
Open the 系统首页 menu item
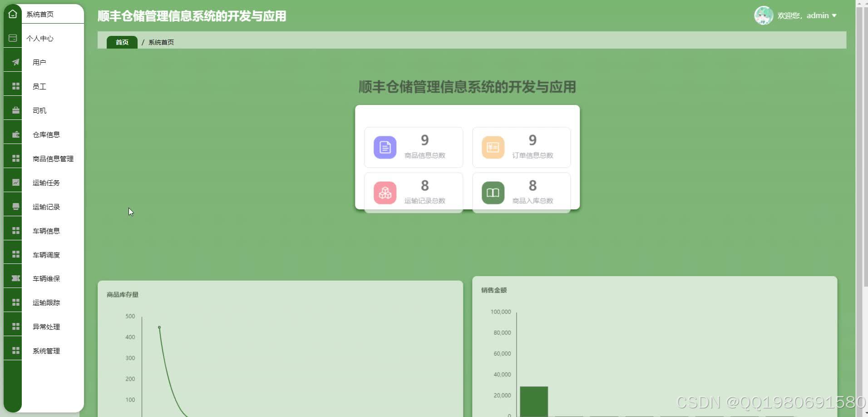[40, 14]
